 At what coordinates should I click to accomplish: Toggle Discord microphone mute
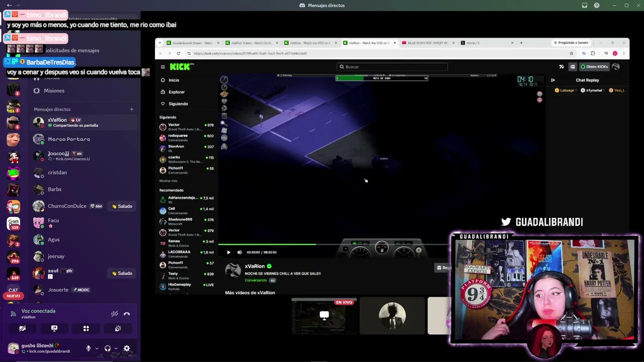tap(89, 348)
